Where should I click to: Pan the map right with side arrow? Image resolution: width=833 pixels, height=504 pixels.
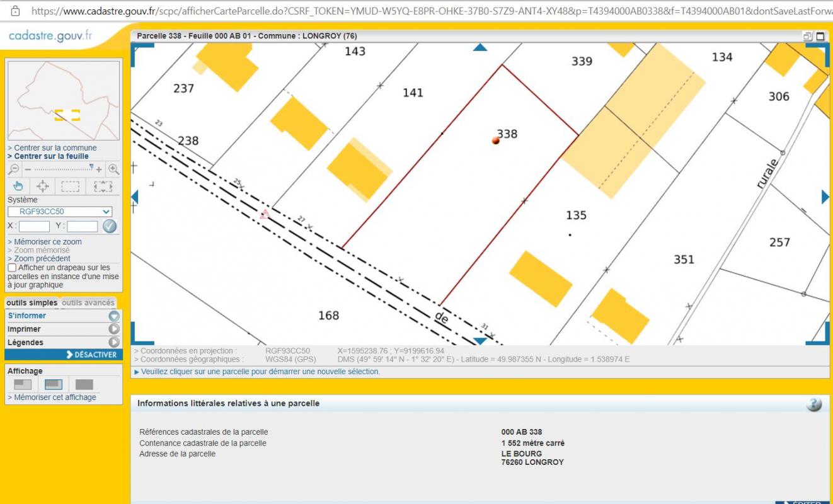825,197
